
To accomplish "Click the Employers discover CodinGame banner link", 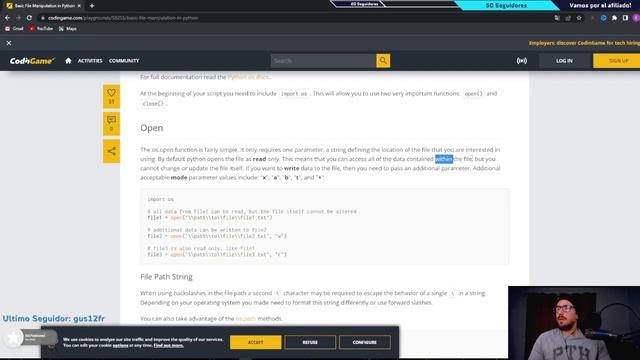I will click(x=584, y=43).
